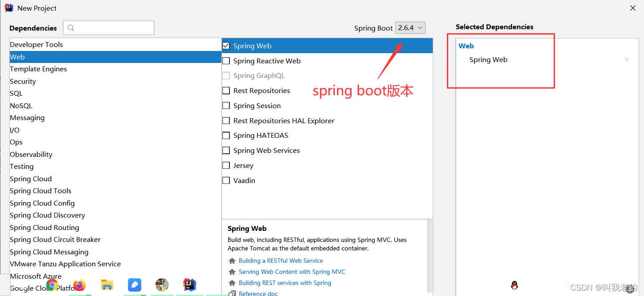Choose the Messaging category
Viewport: 644px width, 296px height.
115,118
